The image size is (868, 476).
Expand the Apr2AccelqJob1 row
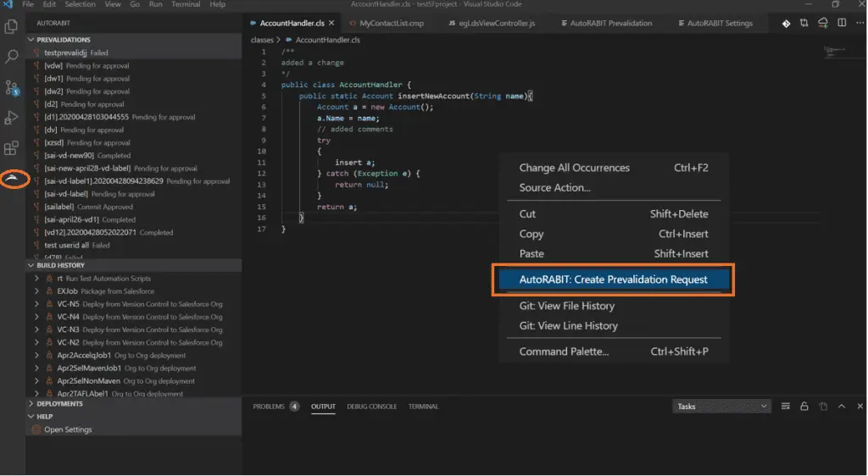(37, 356)
